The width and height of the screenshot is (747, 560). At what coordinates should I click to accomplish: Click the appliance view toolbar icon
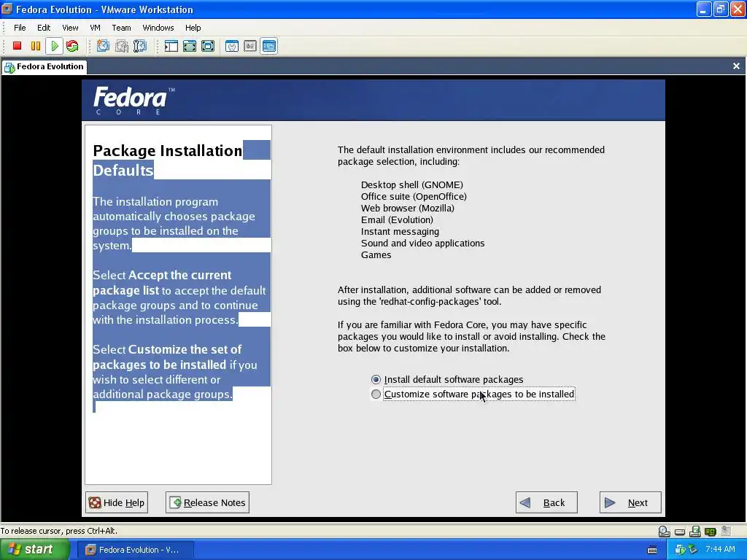[250, 46]
